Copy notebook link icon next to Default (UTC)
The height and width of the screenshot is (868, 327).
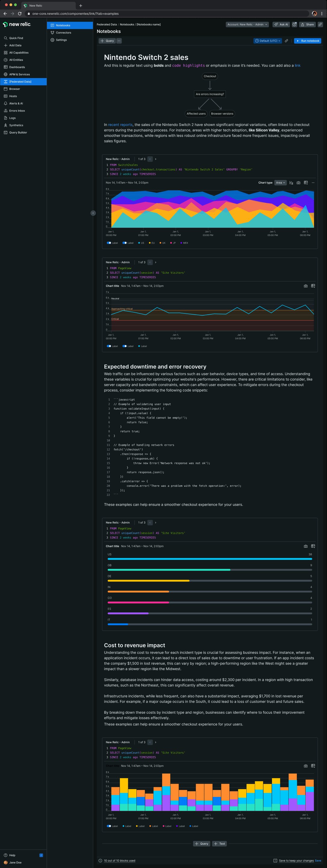[x=286, y=41]
